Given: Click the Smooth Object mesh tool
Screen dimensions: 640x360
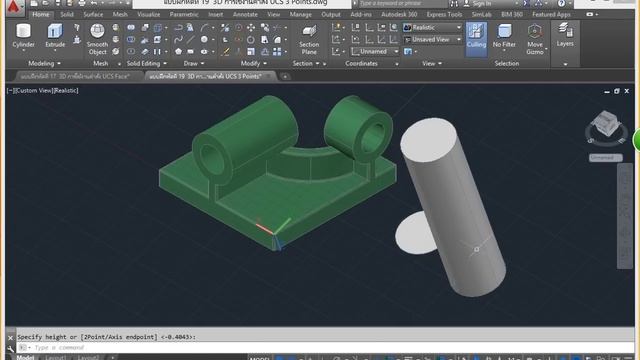Looking at the screenshot, I should 97,39.
